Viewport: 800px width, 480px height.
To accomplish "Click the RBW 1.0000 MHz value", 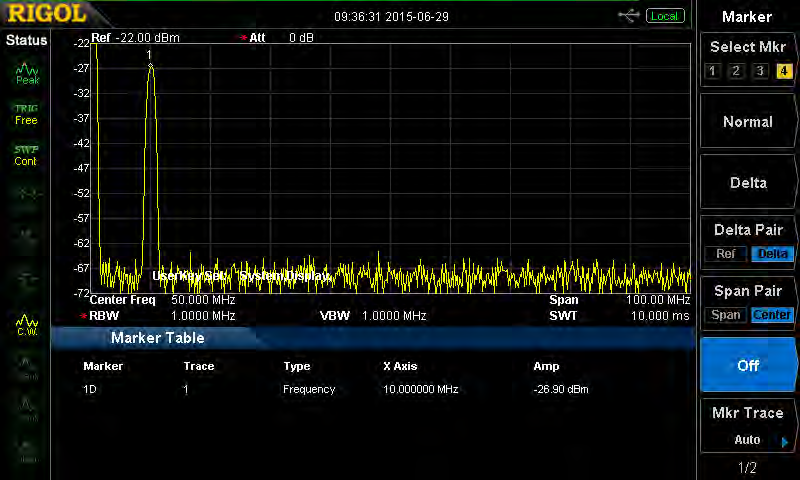I will click(x=203, y=316).
